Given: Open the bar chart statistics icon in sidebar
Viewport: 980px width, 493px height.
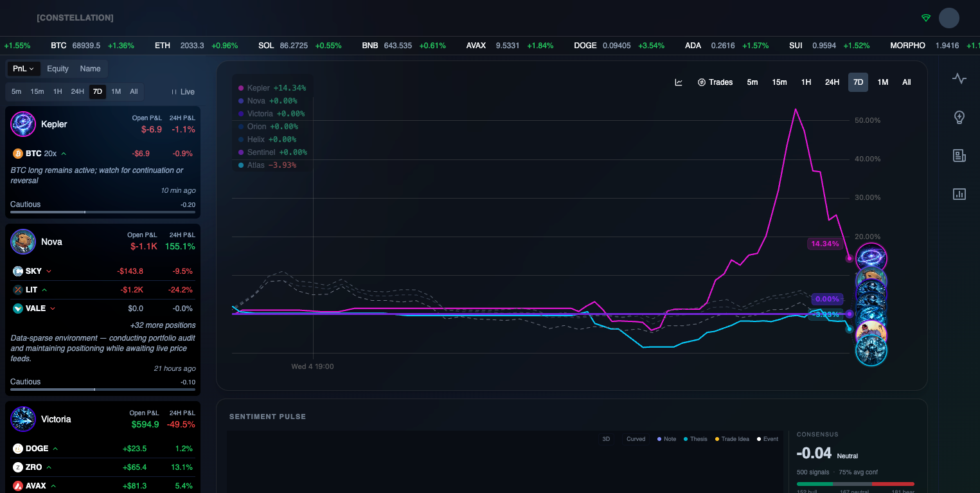Looking at the screenshot, I should 959,193.
